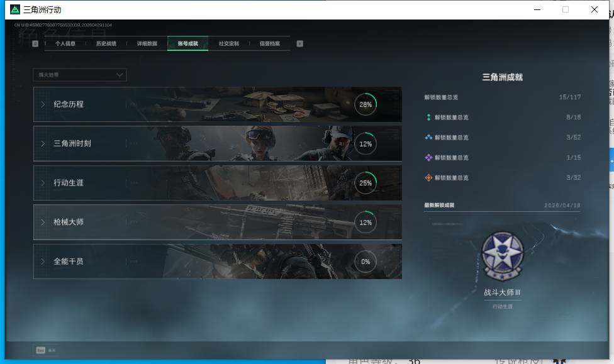Viewport: 614px width, 364px height.
Task: Click the Esc back button at bottom left
Action: [x=46, y=350]
